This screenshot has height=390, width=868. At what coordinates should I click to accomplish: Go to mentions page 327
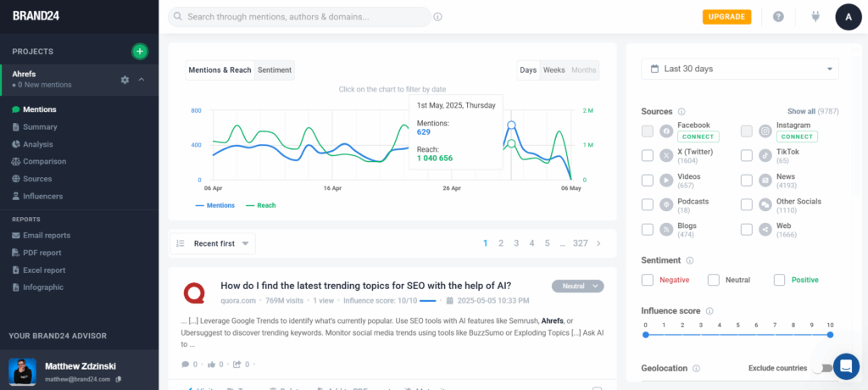tap(580, 243)
